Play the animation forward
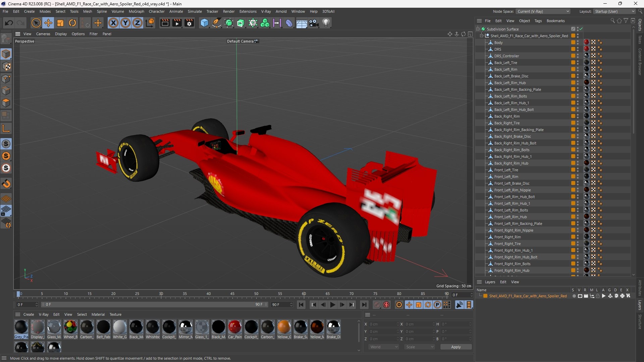Viewport: 644px width, 362px height. point(332,305)
